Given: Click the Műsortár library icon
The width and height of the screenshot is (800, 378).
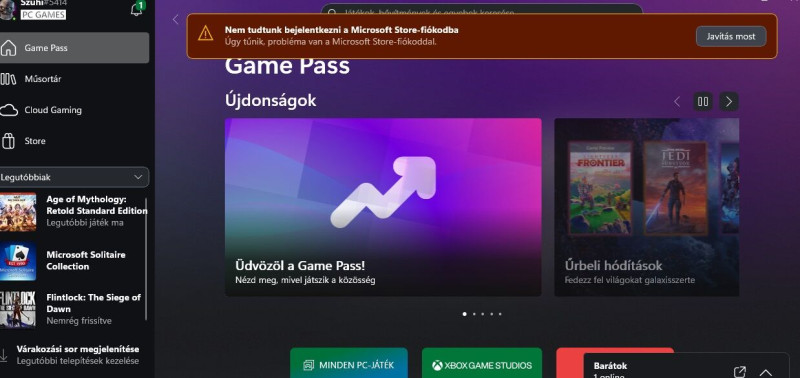Looking at the screenshot, I should pos(8,79).
